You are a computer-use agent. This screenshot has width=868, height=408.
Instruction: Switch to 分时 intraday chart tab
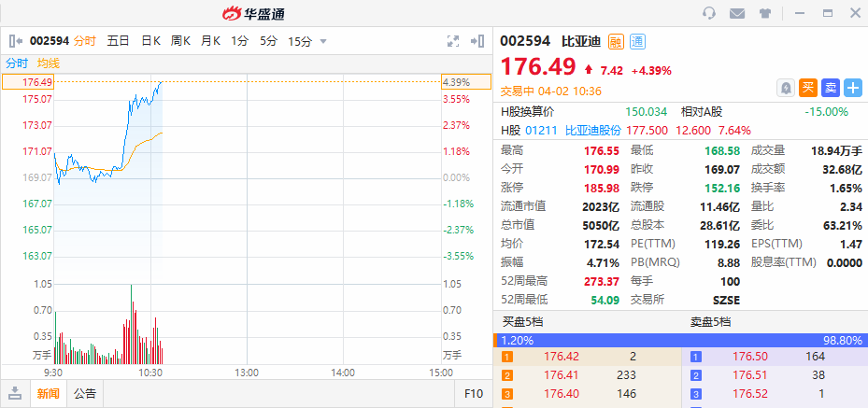[x=85, y=41]
